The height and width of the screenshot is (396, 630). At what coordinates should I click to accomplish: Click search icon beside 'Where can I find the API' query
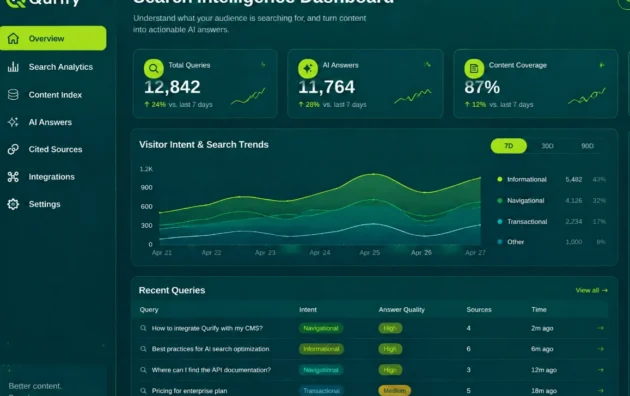(143, 370)
